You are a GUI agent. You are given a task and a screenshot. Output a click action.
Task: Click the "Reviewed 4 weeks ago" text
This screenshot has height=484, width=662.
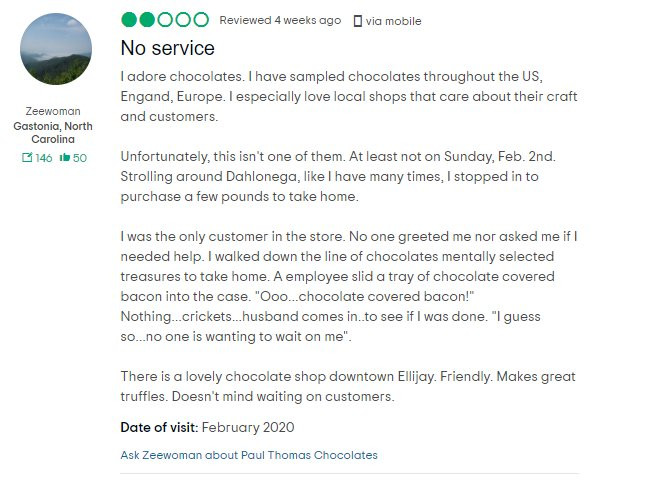pyautogui.click(x=280, y=21)
